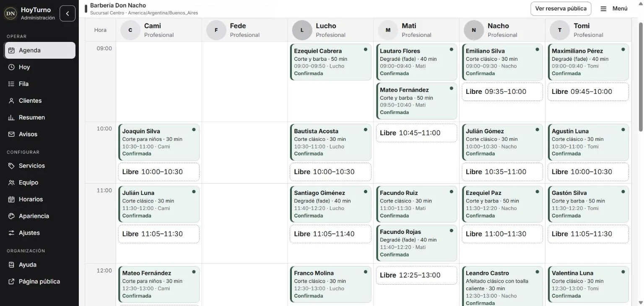
Task: Open Clientes person icon
Action: point(11,101)
